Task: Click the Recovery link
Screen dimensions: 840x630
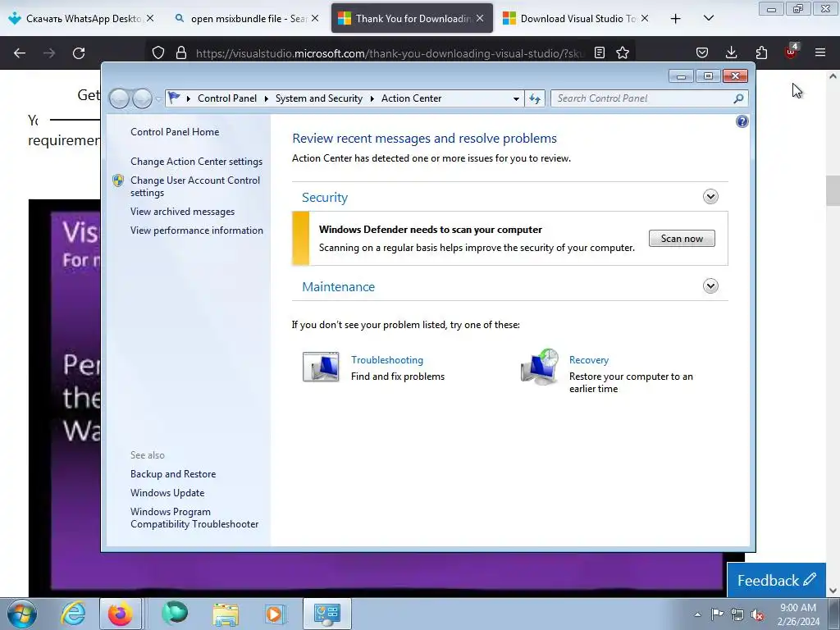Action: pyautogui.click(x=589, y=360)
